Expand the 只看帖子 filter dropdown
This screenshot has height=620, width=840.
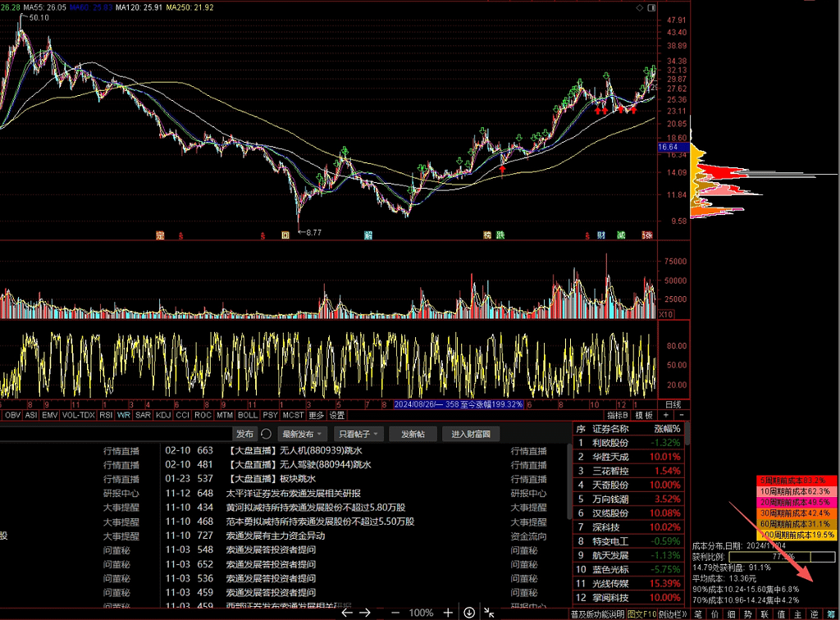(358, 434)
